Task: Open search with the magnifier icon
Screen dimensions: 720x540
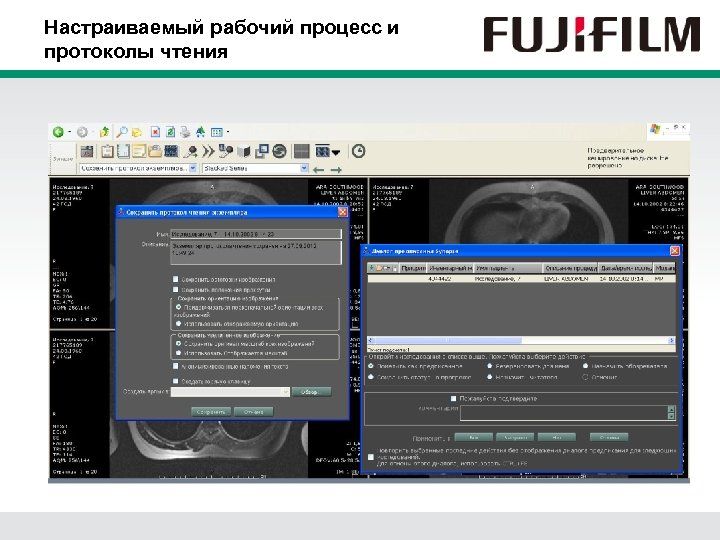Action: [122, 132]
